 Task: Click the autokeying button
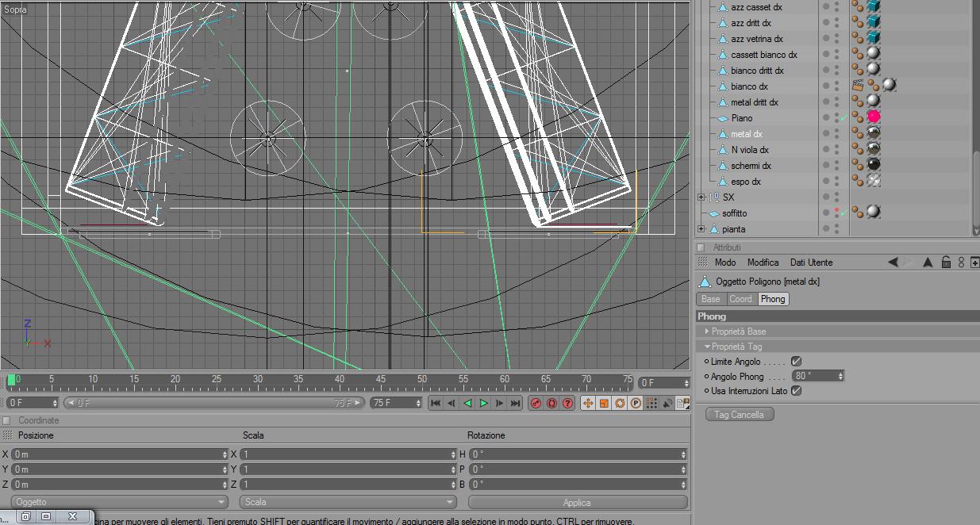[551, 403]
